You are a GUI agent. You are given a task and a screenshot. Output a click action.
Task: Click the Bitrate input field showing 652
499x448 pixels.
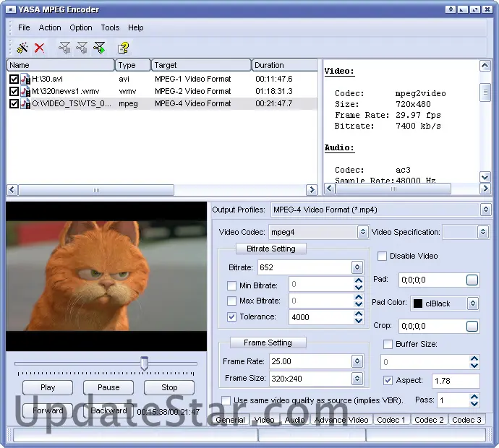tap(304, 267)
